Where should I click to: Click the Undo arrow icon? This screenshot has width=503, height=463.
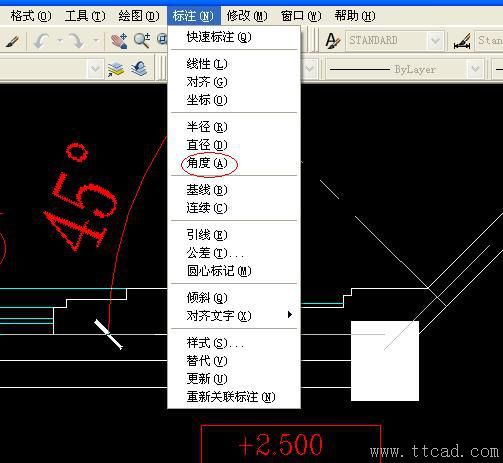pyautogui.click(x=42, y=41)
